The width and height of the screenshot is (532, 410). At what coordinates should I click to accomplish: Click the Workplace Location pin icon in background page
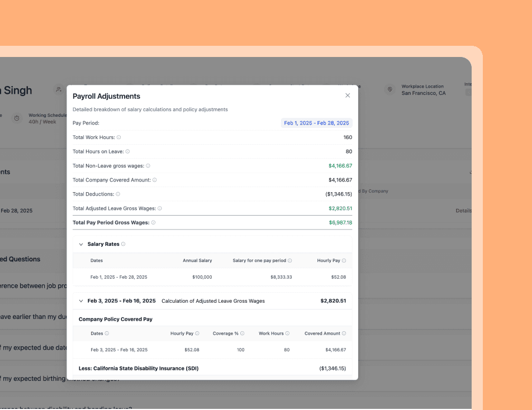[390, 89]
